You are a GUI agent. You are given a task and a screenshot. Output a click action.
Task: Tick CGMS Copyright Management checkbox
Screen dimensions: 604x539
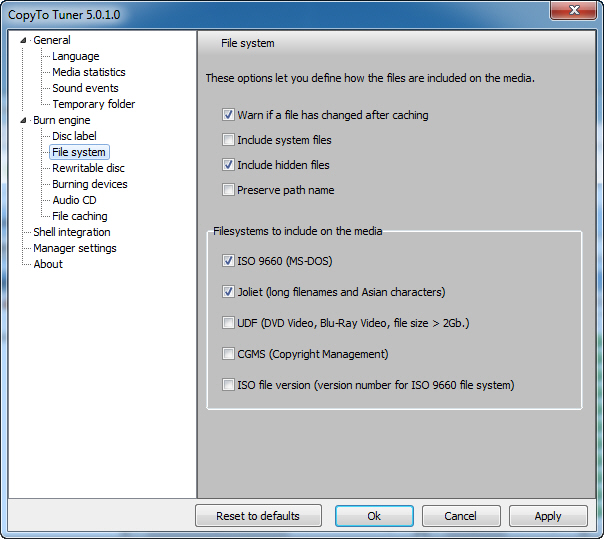click(229, 354)
